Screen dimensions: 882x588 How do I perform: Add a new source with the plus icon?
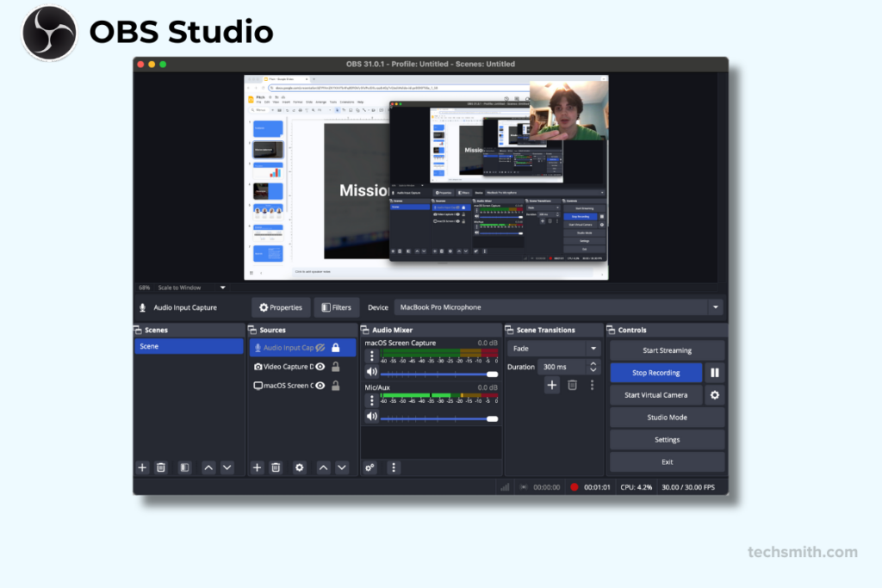coord(257,467)
